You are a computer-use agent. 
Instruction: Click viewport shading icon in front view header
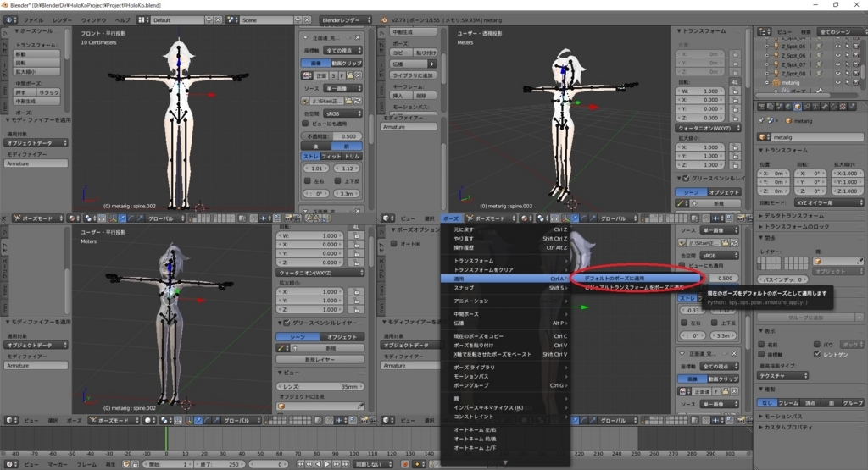(74, 218)
